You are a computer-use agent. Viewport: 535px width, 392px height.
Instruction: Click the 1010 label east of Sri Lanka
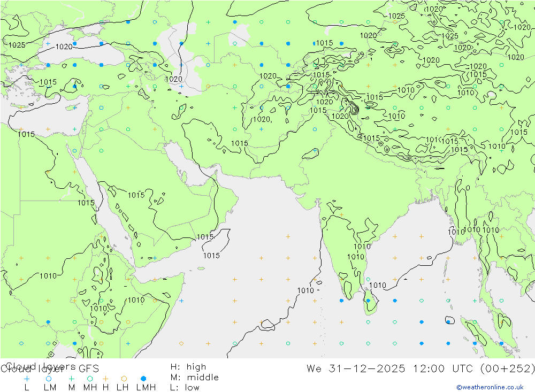(378, 285)
